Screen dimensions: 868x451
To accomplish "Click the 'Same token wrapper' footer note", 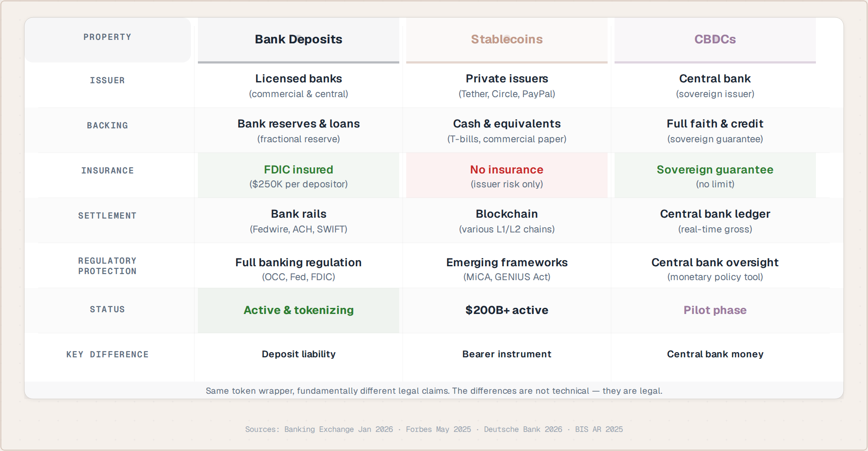I will (434, 391).
